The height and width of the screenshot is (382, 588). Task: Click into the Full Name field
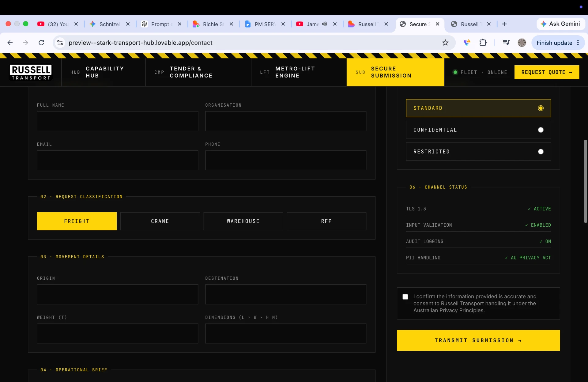pyautogui.click(x=118, y=121)
